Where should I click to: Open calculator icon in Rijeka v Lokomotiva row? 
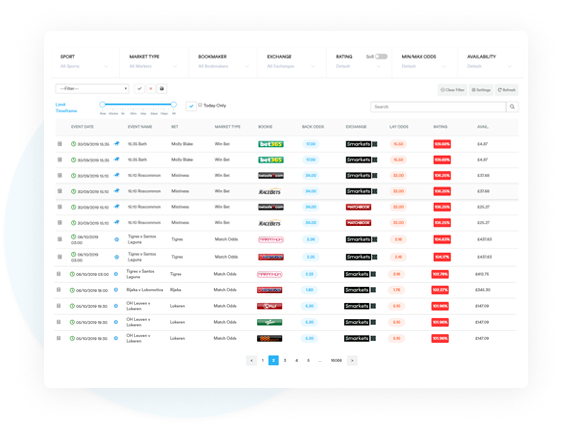tap(59, 290)
